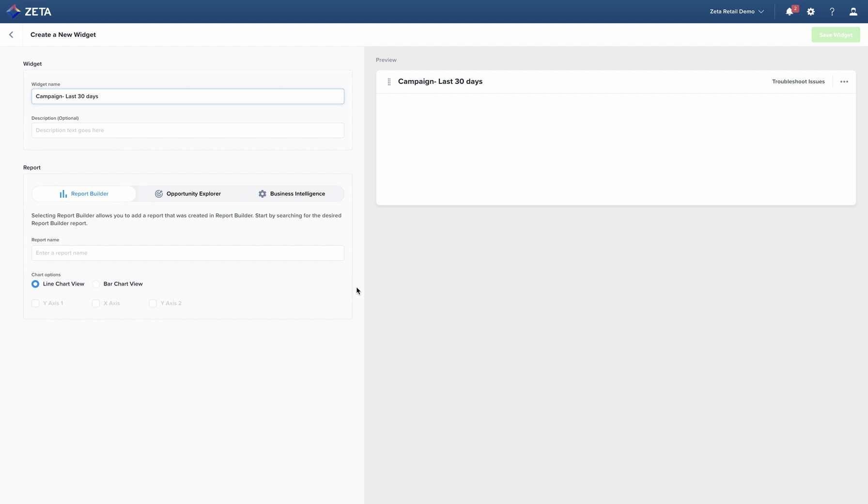868x504 pixels.
Task: Open the notifications bell
Action: [790, 12]
